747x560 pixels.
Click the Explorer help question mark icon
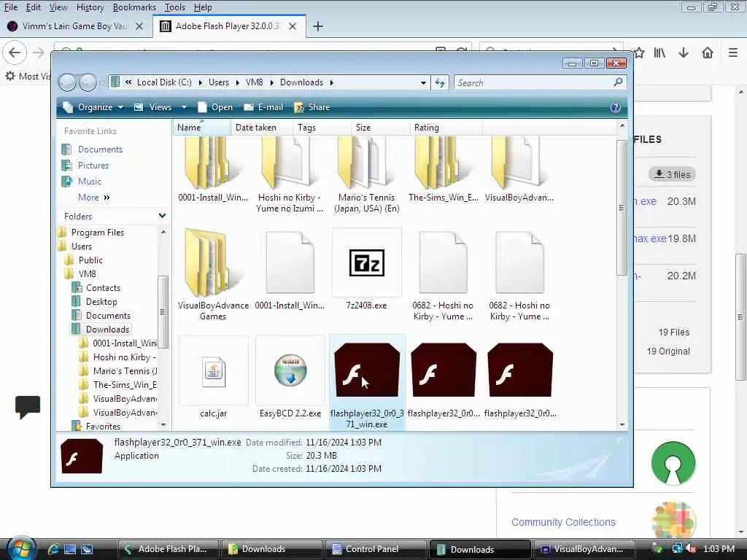tap(615, 107)
